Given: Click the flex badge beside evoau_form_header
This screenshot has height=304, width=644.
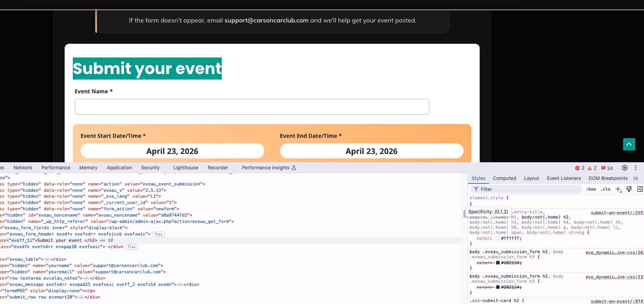Looking at the screenshot, I should (158, 234).
